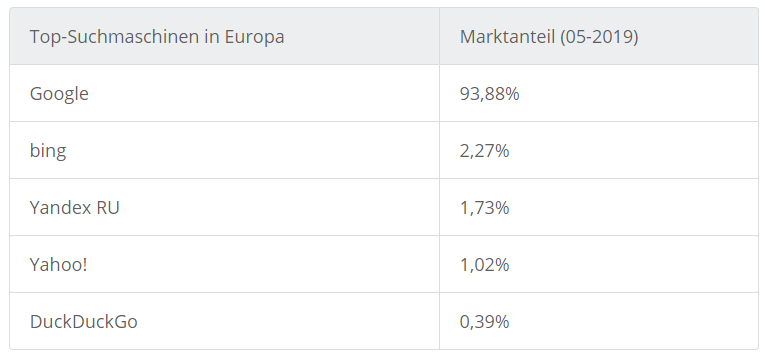Select the DuckDuckGo cell
This screenshot has width=765, height=362.
point(224,321)
